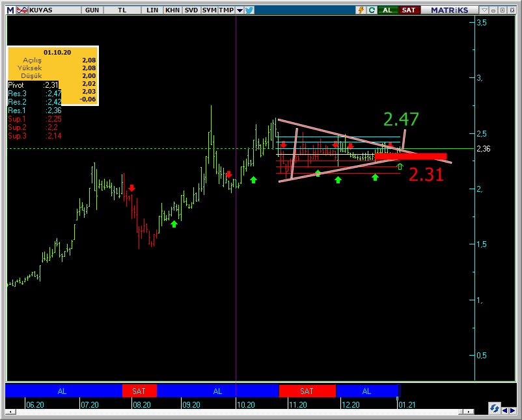Viewport: 522px width, 420px height.
Task: Click the Matriks M logo icon
Action: (x=10, y=10)
